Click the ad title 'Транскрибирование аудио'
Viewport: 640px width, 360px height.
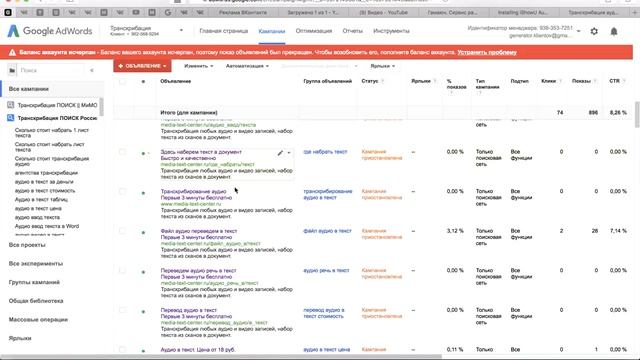point(193,191)
